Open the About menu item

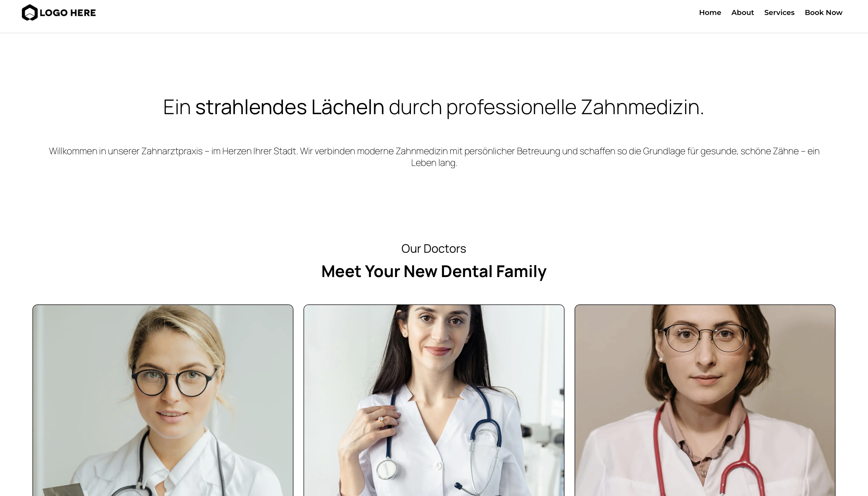742,13
